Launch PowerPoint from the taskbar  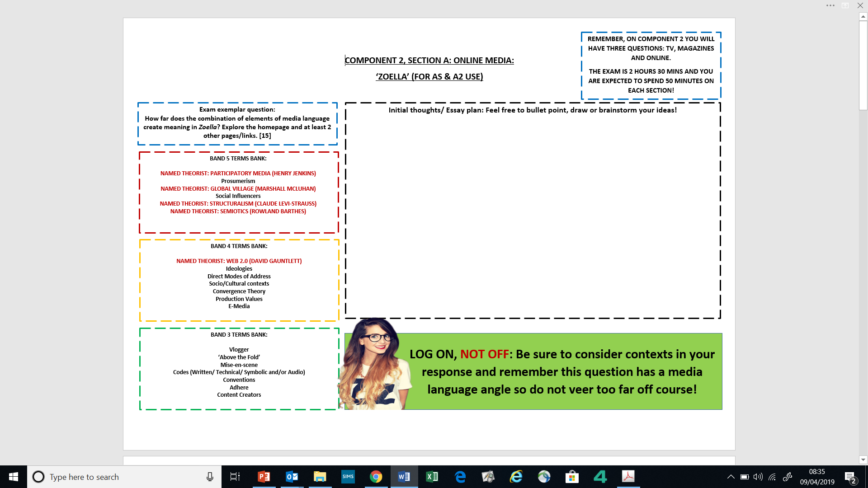(264, 477)
